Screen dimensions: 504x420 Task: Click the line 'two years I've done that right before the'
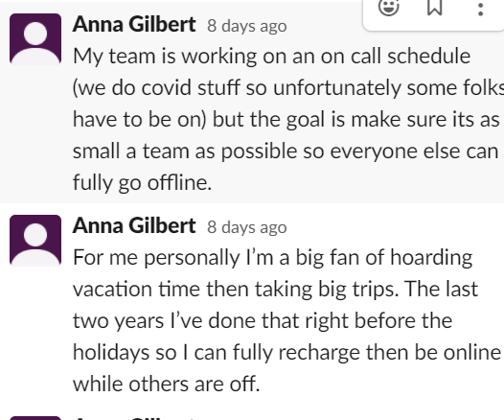pyautogui.click(x=263, y=321)
